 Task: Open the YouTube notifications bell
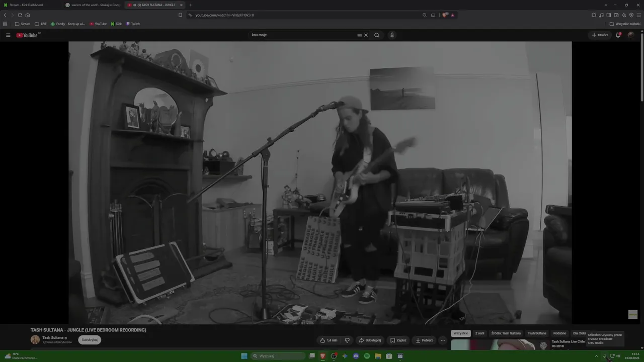click(618, 35)
